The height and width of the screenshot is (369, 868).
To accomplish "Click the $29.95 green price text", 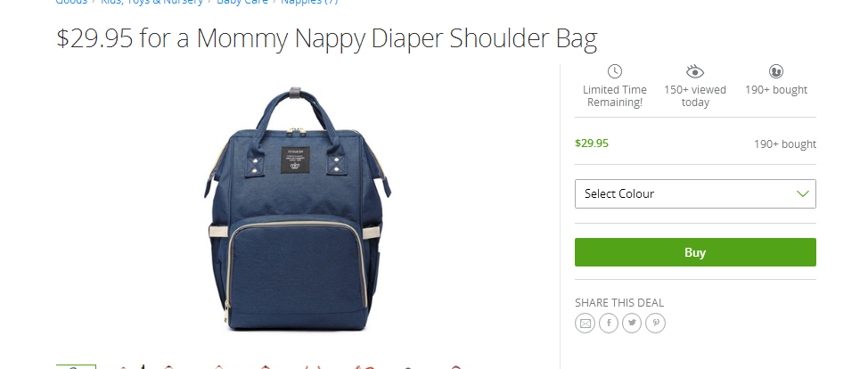I will (591, 143).
